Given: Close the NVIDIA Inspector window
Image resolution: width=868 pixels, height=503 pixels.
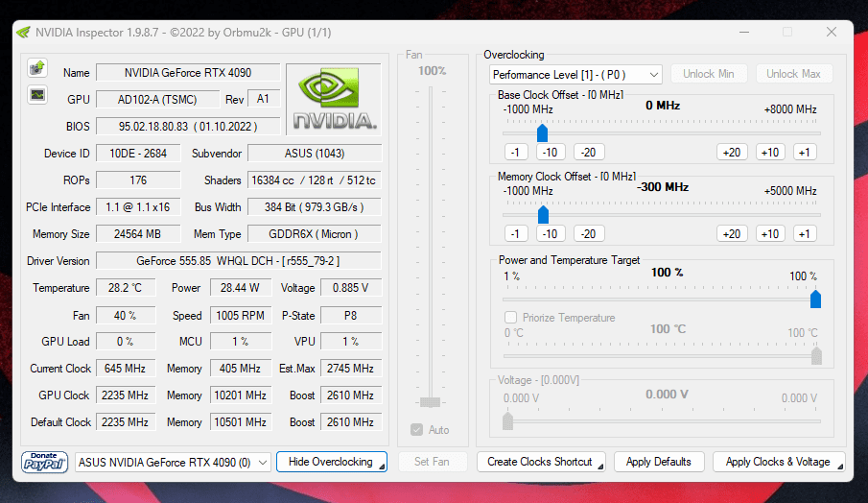Looking at the screenshot, I should click(x=832, y=32).
